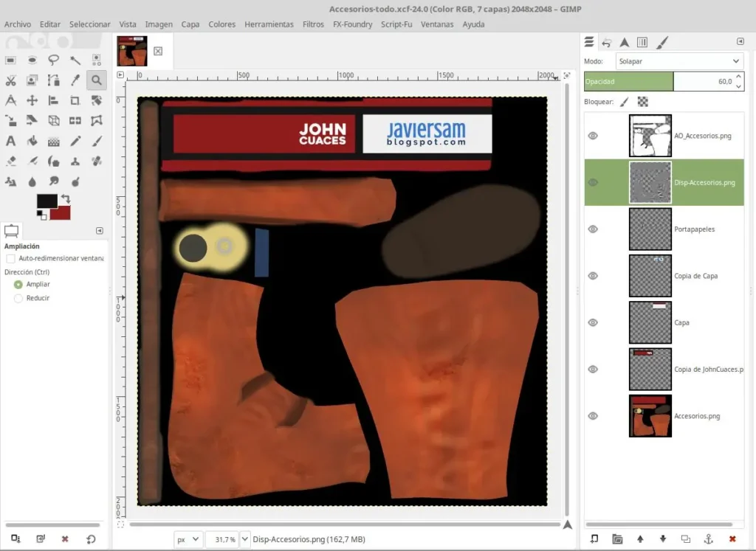Open tool options tab configuration menu

[x=100, y=231]
